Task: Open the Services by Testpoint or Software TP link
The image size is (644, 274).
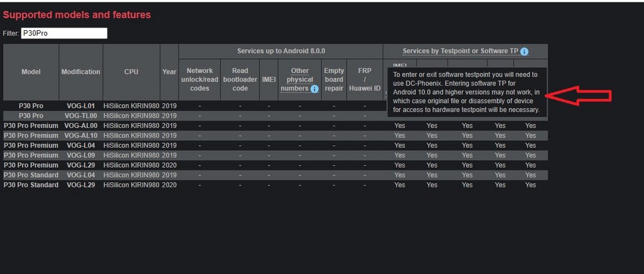Action: click(460, 52)
